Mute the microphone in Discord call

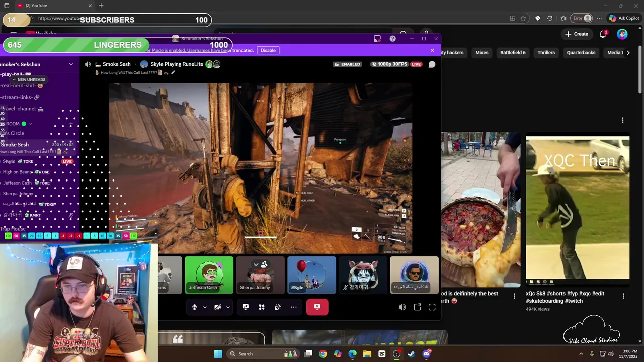point(194,307)
